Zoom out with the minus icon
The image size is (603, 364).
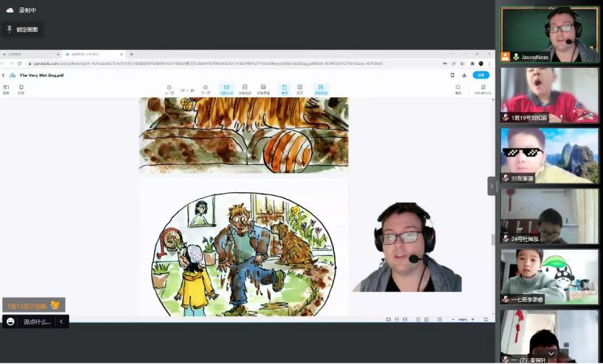pyautogui.click(x=453, y=319)
